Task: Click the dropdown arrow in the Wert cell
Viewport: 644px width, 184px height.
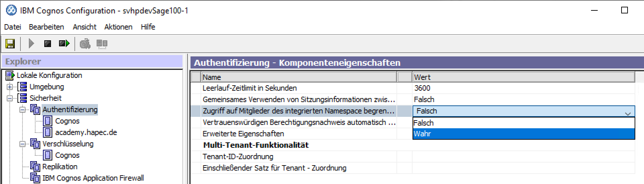Action: 628,113
